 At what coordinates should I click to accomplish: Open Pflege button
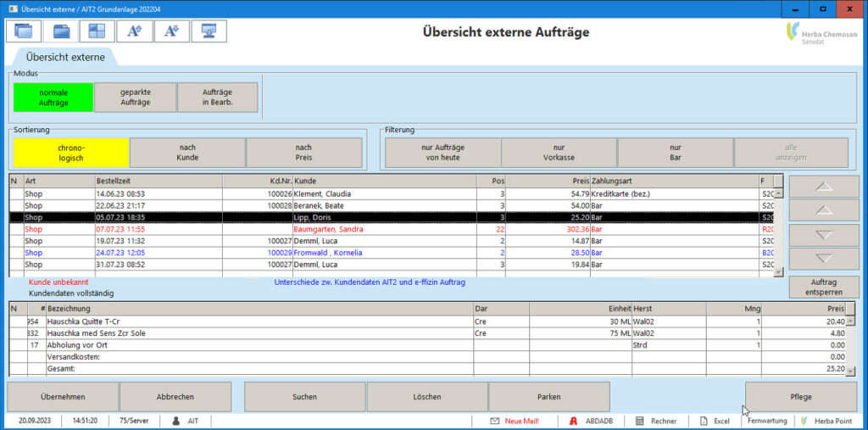801,397
